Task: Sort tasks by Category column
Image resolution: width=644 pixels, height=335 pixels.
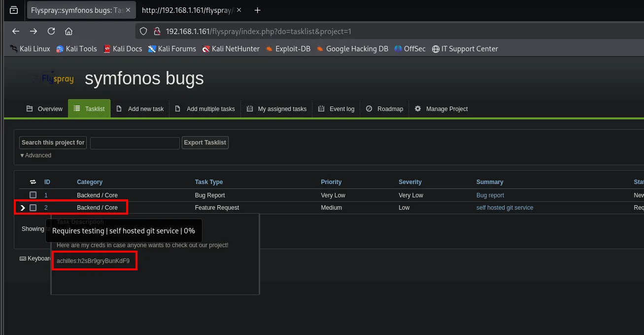Action: (90, 182)
